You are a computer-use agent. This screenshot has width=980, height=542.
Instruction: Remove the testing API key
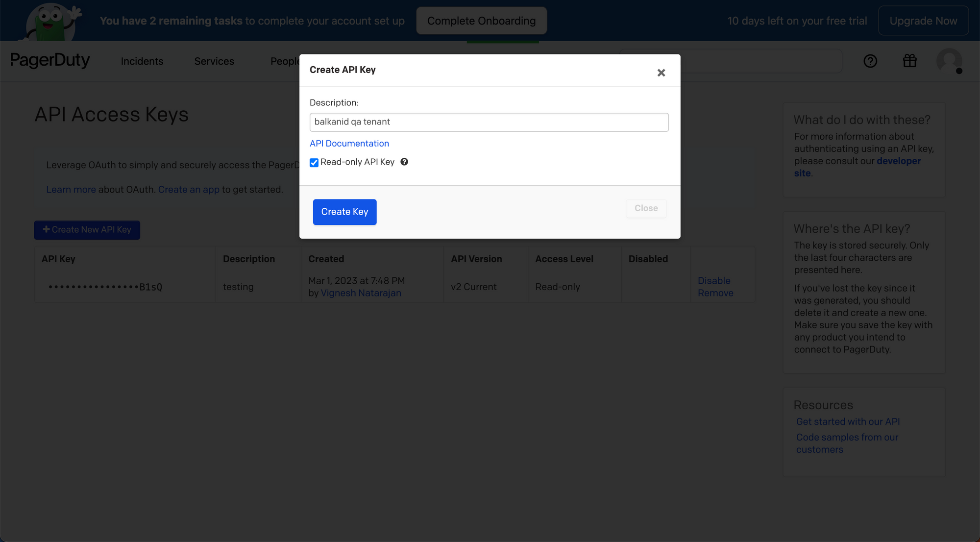(x=715, y=293)
